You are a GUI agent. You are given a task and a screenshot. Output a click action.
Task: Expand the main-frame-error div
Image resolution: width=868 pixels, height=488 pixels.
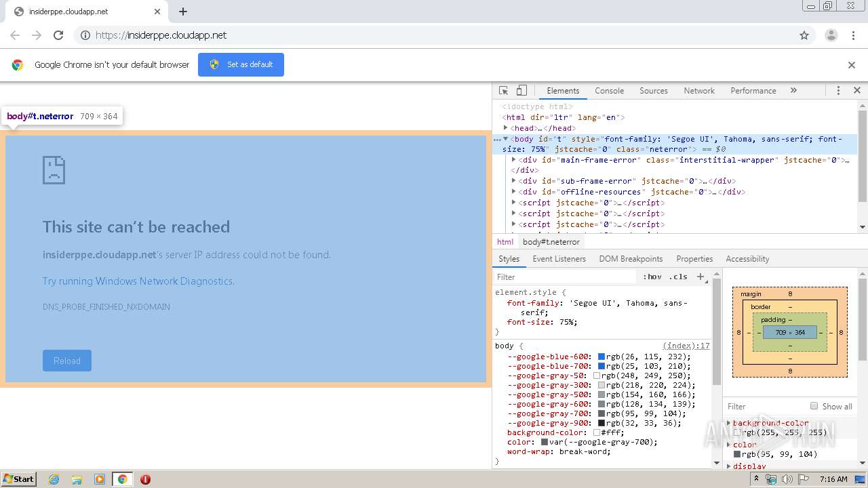tap(513, 160)
